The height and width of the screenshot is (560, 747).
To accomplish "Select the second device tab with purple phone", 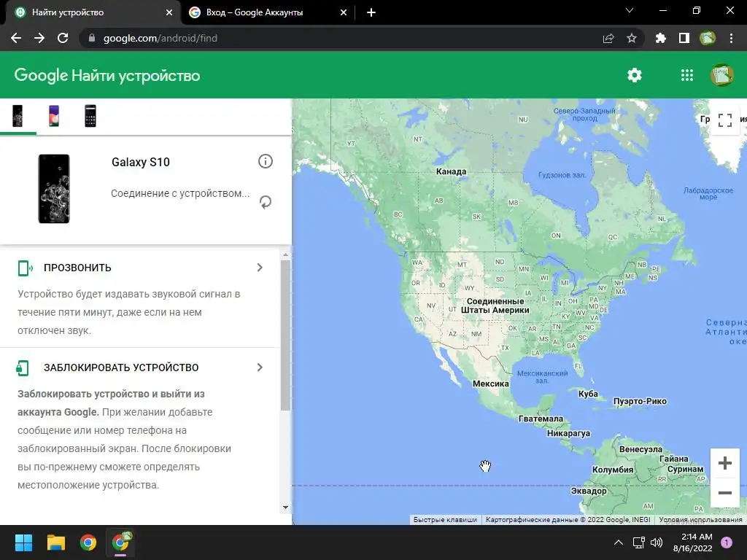I will pyautogui.click(x=54, y=116).
